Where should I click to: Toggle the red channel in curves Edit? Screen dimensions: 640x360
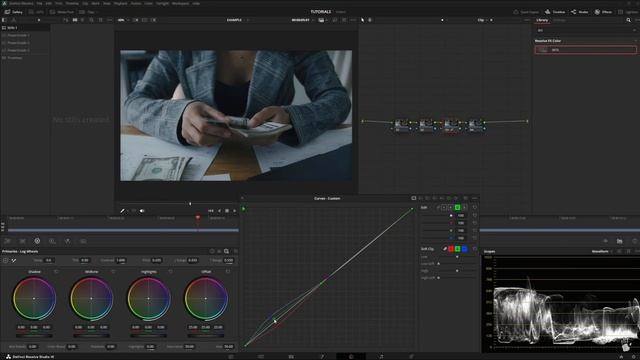(450, 207)
